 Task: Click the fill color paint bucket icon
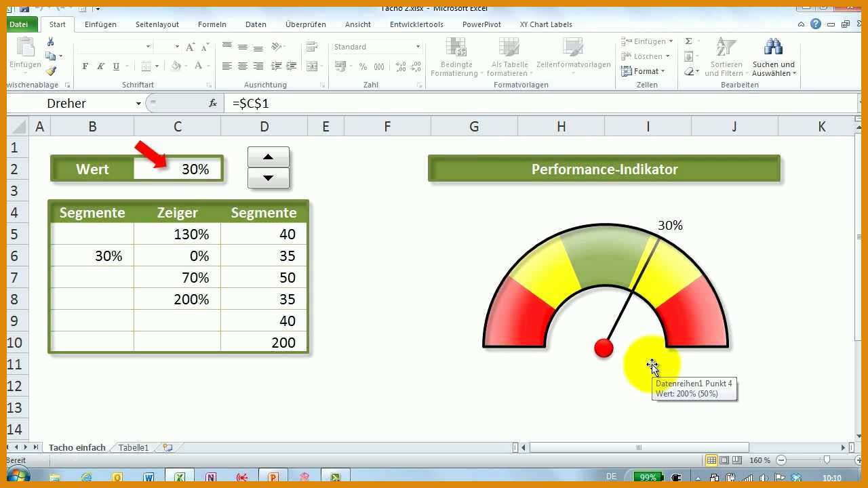pyautogui.click(x=176, y=66)
